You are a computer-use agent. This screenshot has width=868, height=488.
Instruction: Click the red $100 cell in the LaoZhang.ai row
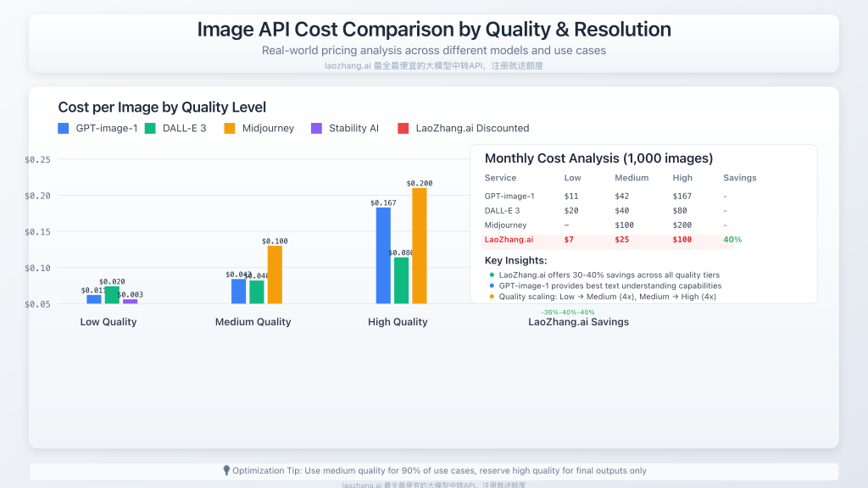tap(682, 240)
